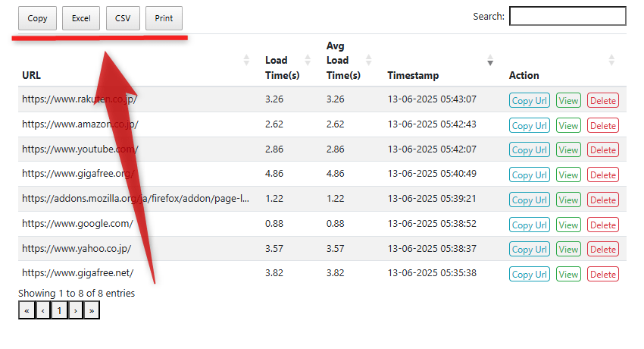
Task: Delete the gigafree.org entry
Action: [x=603, y=174]
